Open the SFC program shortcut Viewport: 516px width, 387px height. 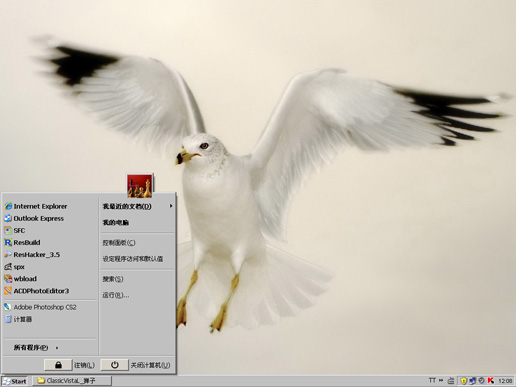(x=49, y=230)
